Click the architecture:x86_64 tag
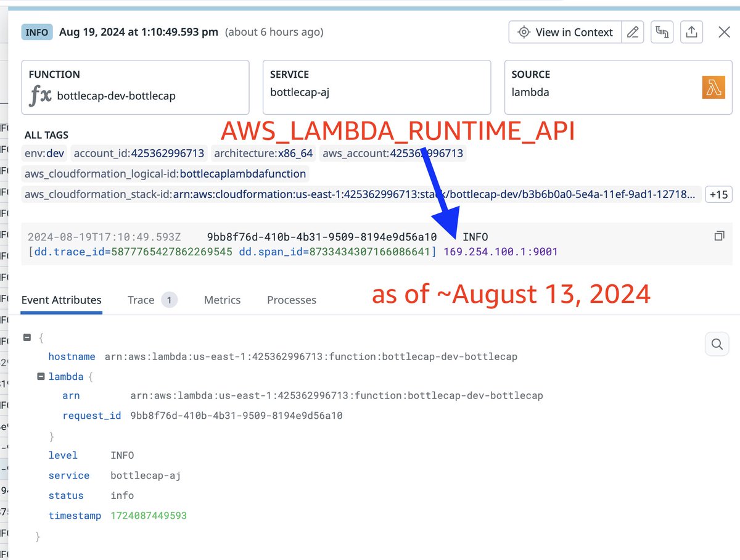740x560 pixels. coord(264,154)
